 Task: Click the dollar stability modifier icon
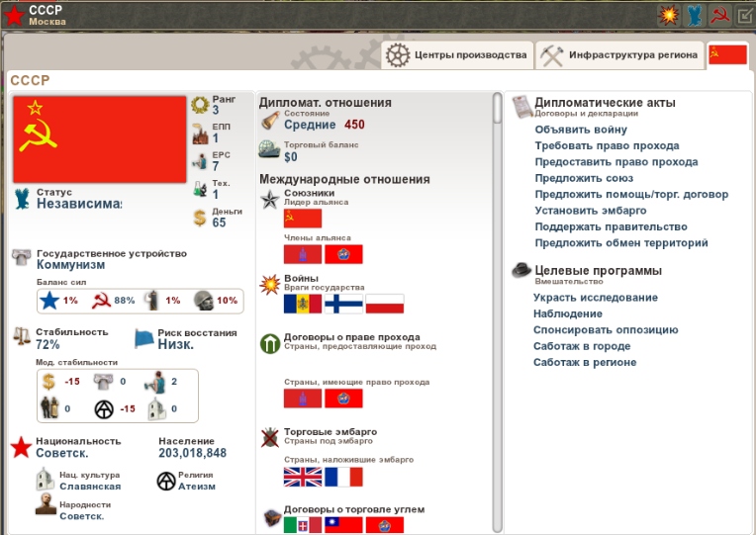pos(48,382)
